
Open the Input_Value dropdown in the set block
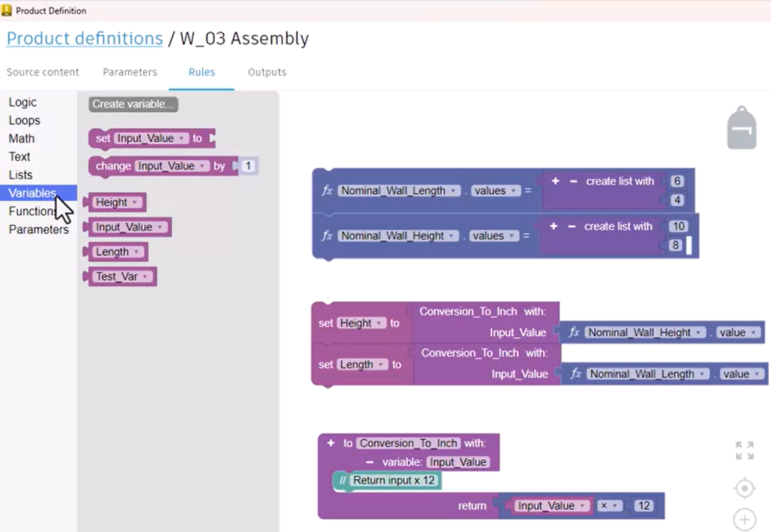tap(151, 138)
